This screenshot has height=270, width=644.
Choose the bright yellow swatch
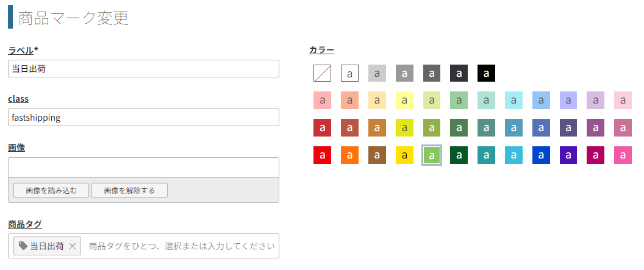pyautogui.click(x=404, y=155)
